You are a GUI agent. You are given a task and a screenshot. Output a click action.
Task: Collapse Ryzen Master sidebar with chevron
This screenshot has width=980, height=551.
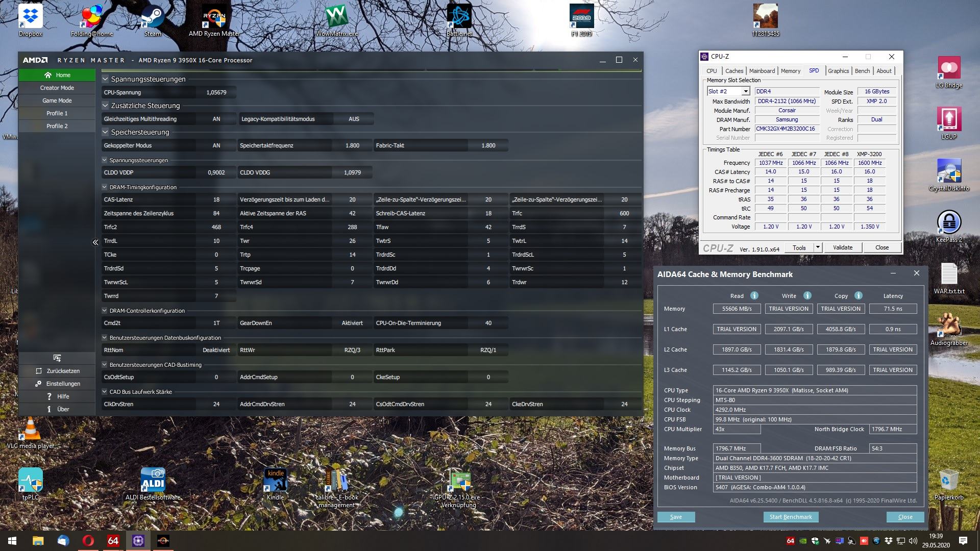pyautogui.click(x=95, y=242)
